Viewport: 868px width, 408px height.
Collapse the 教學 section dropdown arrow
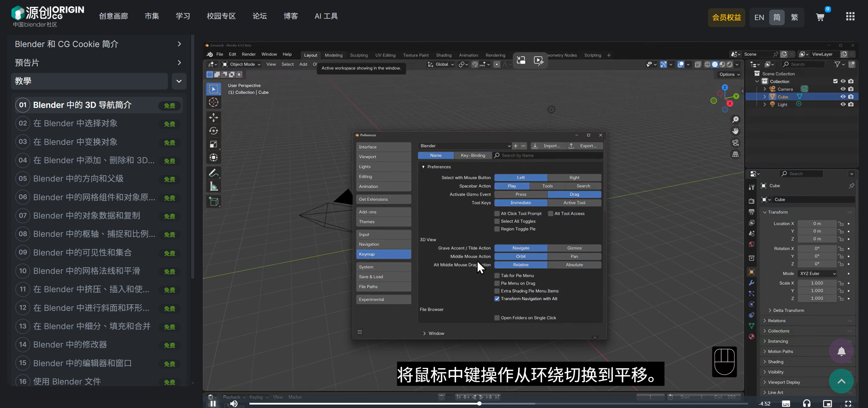pyautogui.click(x=179, y=81)
